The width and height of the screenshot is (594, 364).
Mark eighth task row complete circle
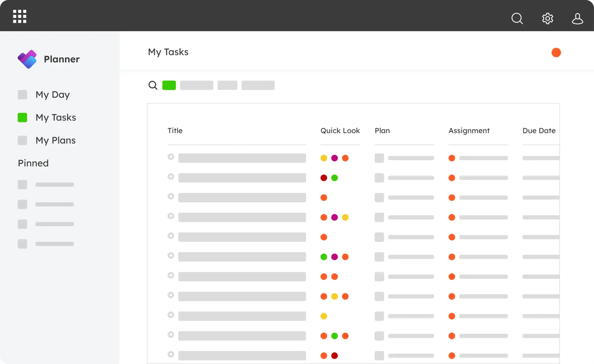click(x=171, y=295)
